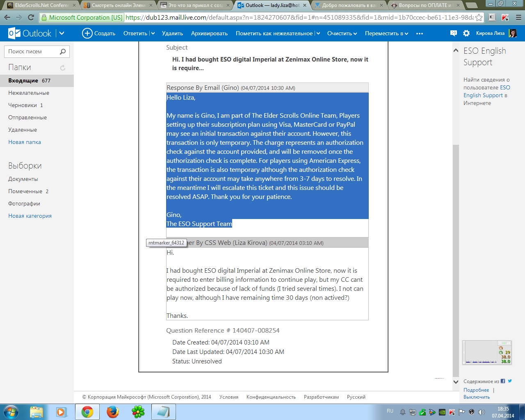525x420 pixels.
Task: Click the NVIDIA tray icon
Action: click(442, 412)
